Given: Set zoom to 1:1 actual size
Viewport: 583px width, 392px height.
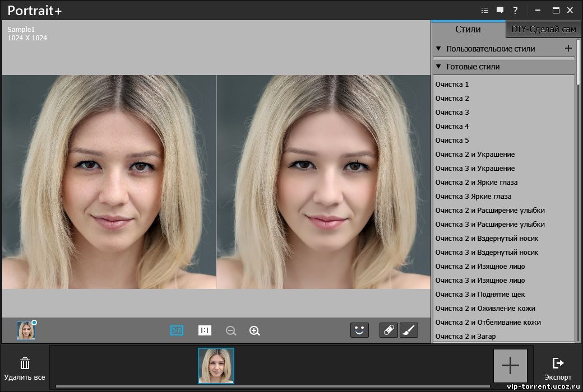Looking at the screenshot, I should pyautogui.click(x=205, y=330).
